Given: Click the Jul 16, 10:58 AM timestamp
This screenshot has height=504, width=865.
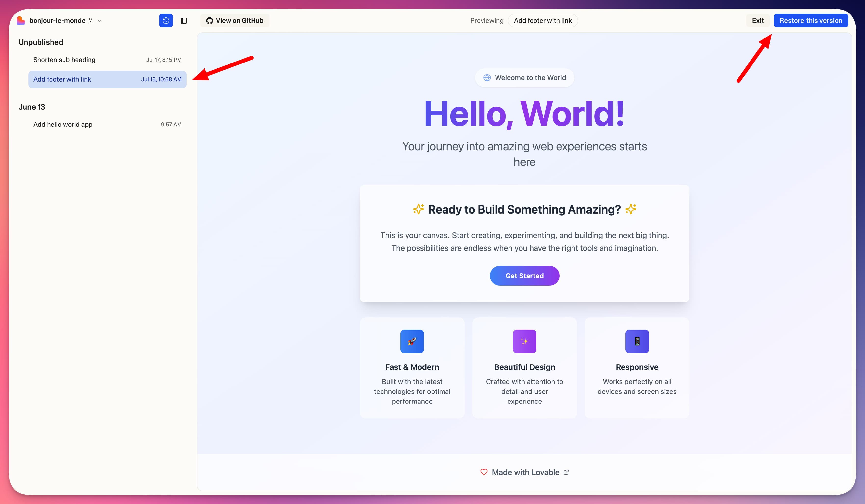Looking at the screenshot, I should tap(161, 80).
